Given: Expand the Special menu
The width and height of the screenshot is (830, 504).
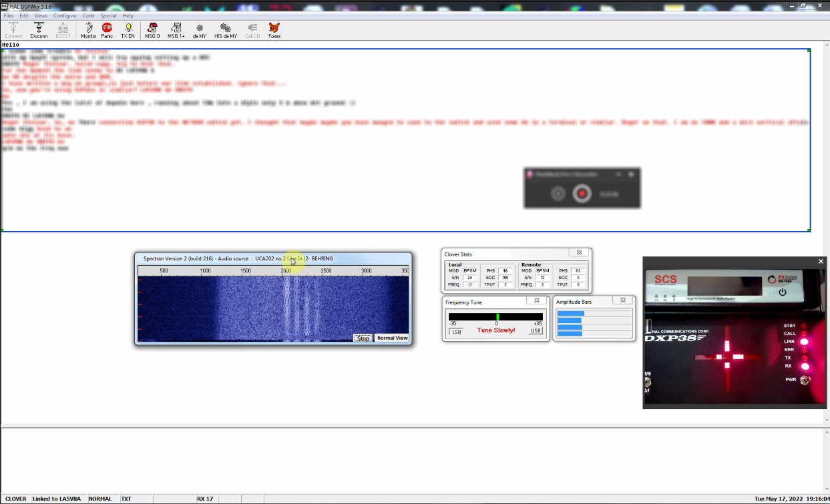Looking at the screenshot, I should (x=108, y=15).
